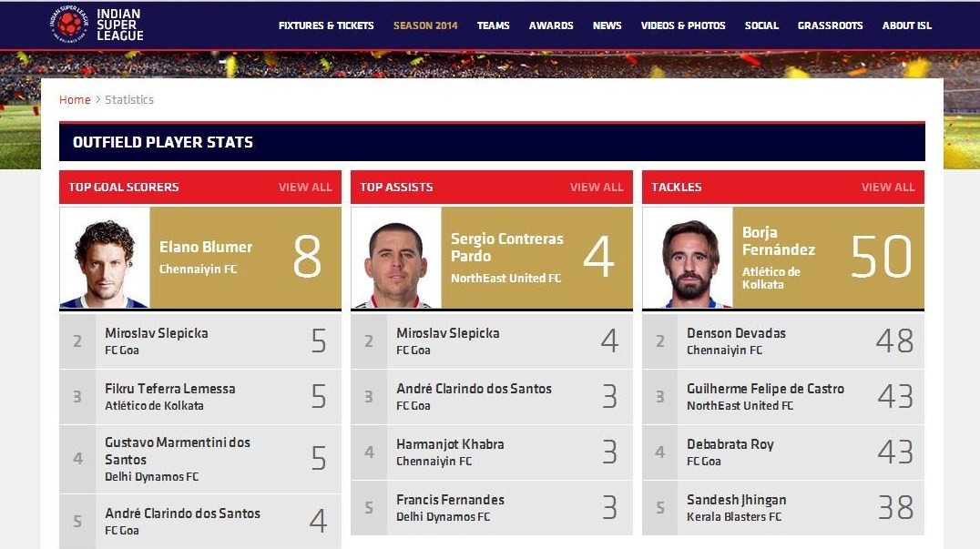Open Denson Devadas's tackles entry

[x=783, y=341]
